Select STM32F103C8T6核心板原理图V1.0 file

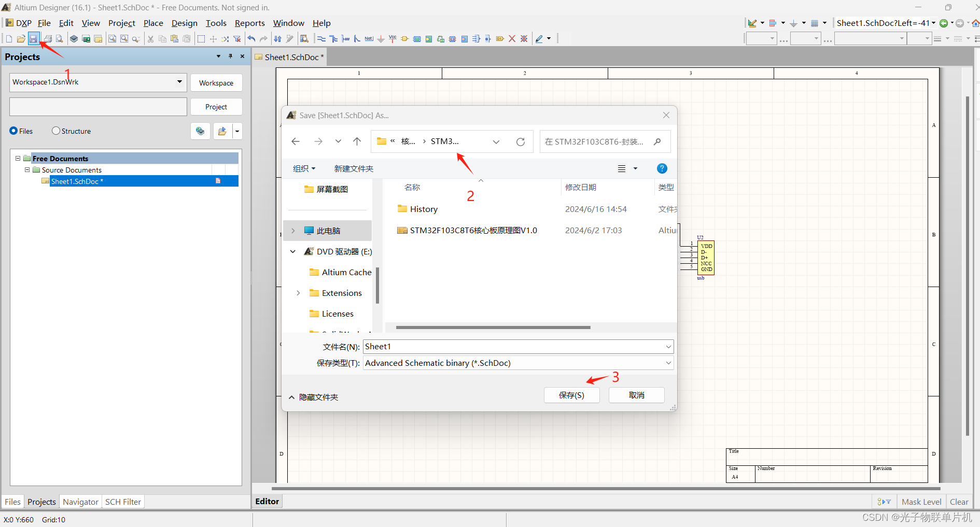click(x=467, y=230)
